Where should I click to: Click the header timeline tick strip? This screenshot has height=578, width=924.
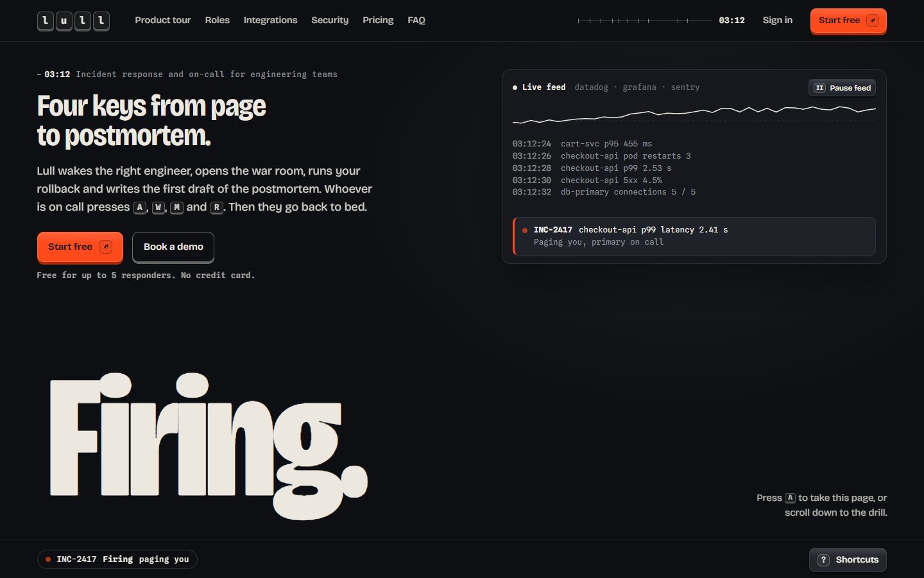click(x=644, y=21)
